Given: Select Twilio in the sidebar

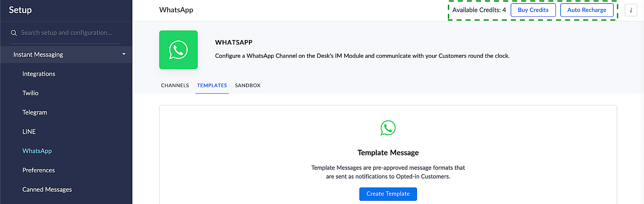Looking at the screenshot, I should point(30,93).
